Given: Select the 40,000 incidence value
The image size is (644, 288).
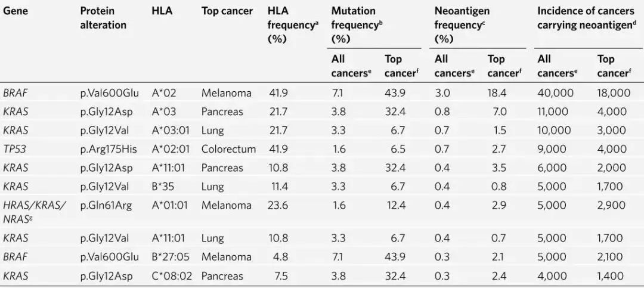Looking at the screenshot, I should tap(556, 93).
